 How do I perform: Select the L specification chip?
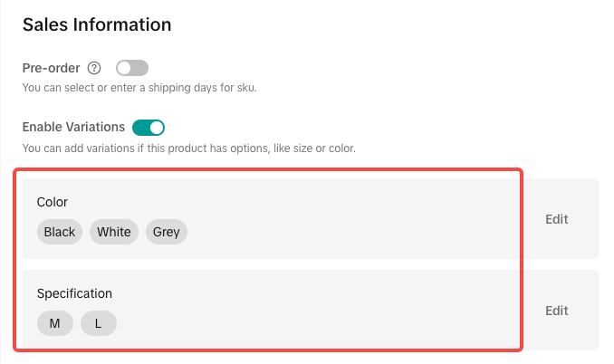(99, 323)
